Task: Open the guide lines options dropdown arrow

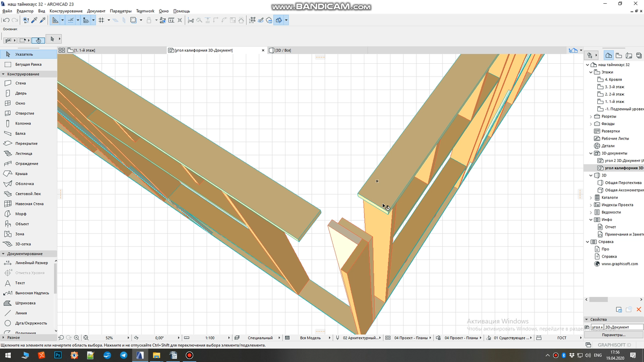Action: coord(63,20)
